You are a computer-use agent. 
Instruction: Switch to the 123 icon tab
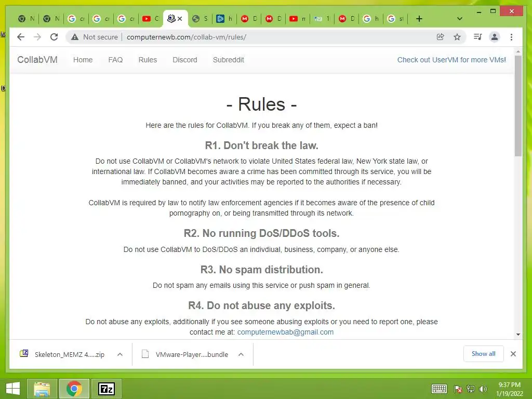(x=322, y=19)
